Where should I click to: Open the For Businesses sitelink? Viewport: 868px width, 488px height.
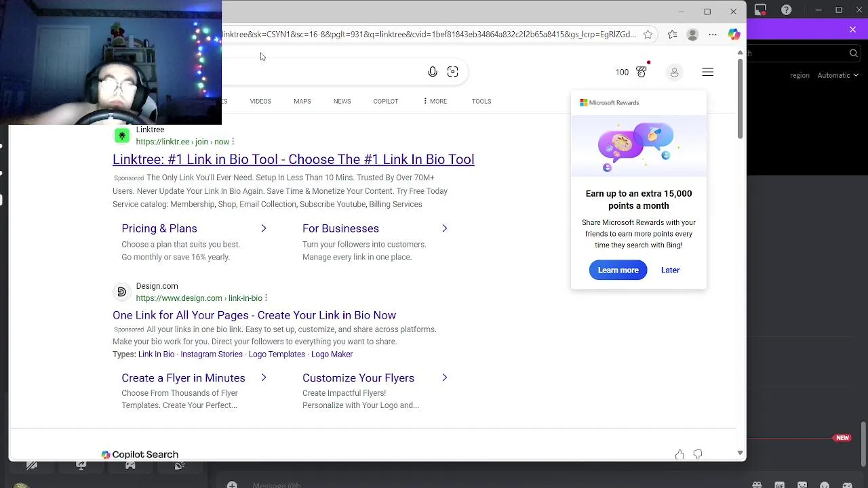pos(340,228)
